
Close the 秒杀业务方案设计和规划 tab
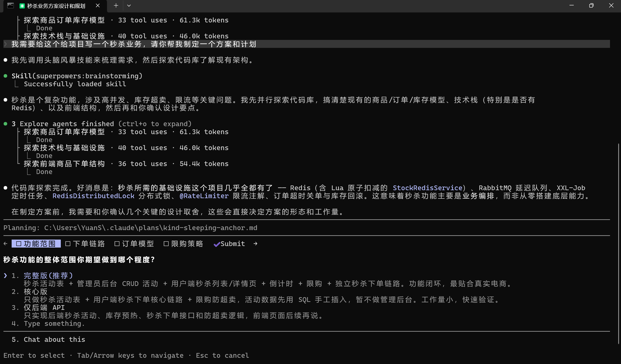(98, 5)
